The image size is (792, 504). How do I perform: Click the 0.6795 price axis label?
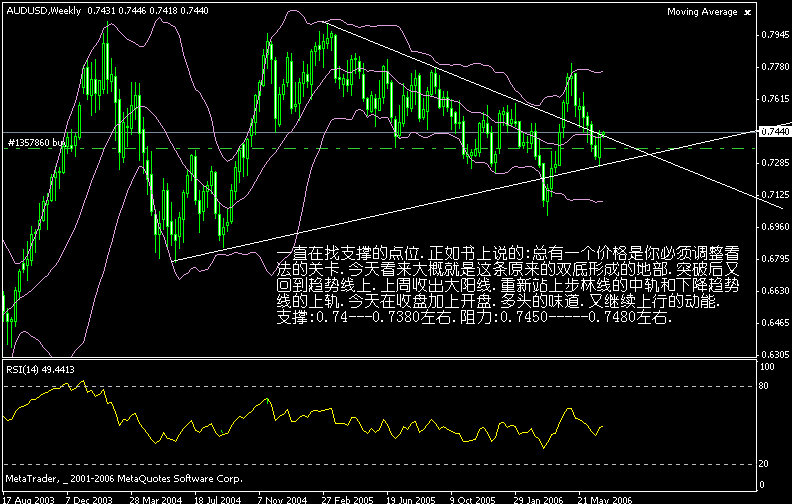point(775,259)
